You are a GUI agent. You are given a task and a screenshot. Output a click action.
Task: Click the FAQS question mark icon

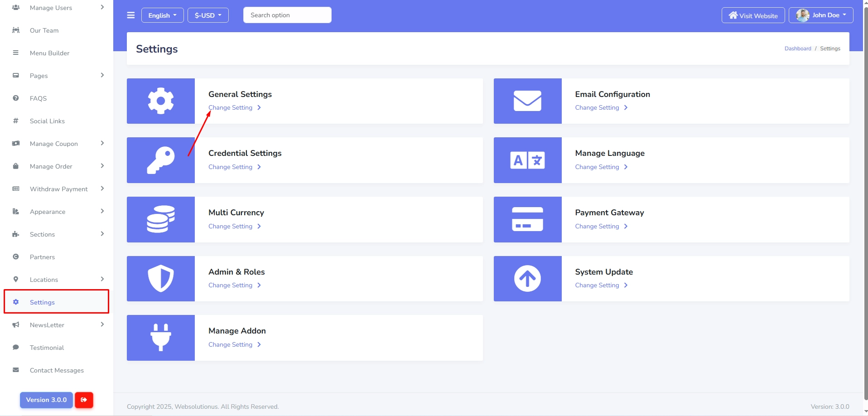coord(16,98)
